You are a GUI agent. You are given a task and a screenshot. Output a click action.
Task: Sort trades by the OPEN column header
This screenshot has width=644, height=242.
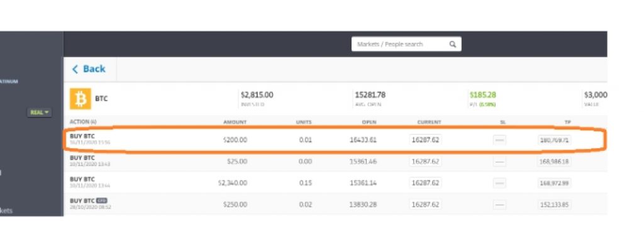[369, 122]
